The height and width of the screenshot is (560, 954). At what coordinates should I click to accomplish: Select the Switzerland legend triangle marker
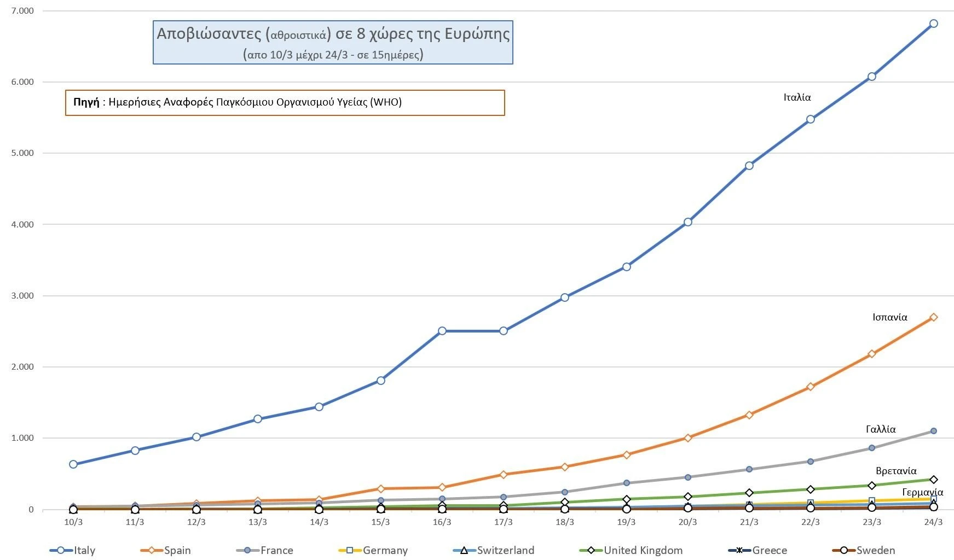click(x=464, y=550)
